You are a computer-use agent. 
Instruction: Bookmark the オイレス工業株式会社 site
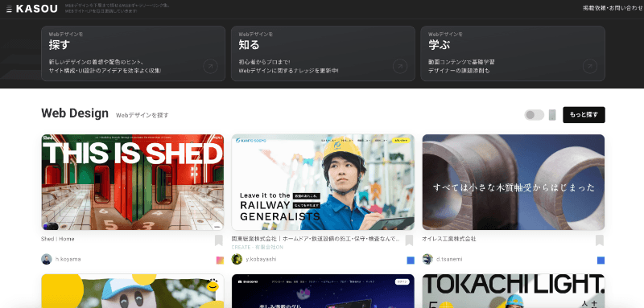[x=600, y=240]
